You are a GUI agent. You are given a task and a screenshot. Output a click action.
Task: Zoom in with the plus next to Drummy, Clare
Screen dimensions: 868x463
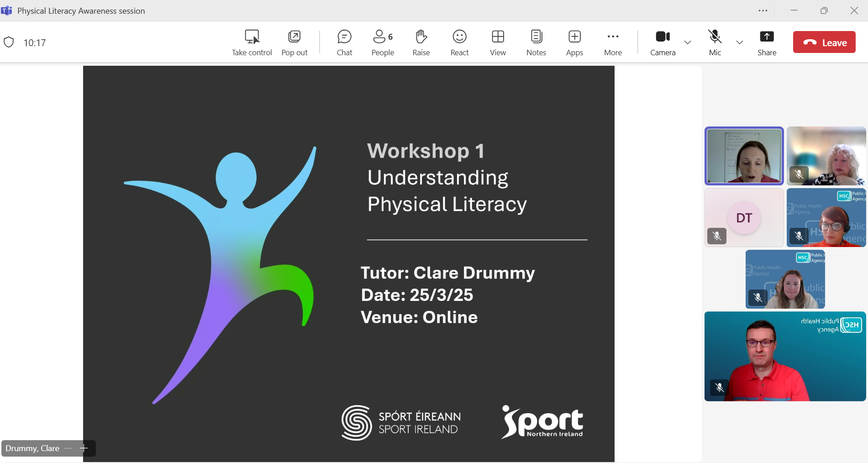pyautogui.click(x=84, y=448)
